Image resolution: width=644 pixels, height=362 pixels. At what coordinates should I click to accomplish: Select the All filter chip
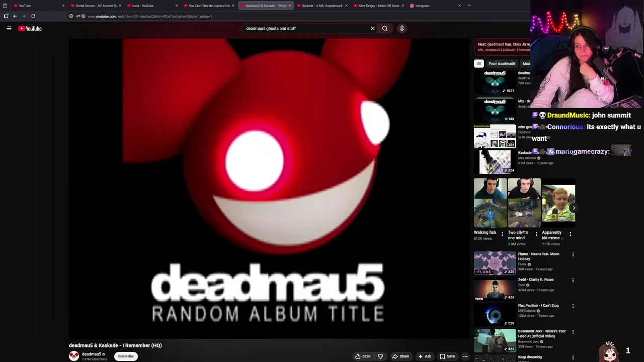[x=479, y=64]
